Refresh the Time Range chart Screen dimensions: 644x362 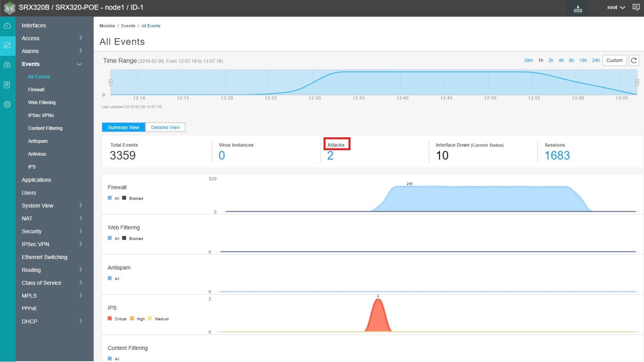(x=634, y=60)
